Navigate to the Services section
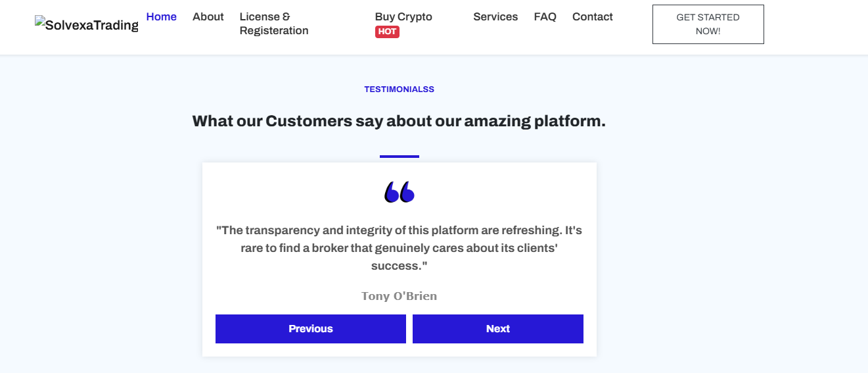The image size is (868, 373). click(x=495, y=17)
